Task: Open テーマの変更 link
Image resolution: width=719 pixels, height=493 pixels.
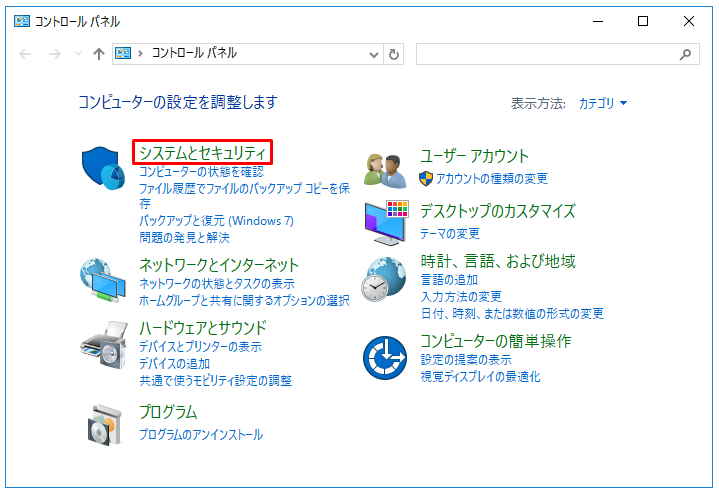Action: coord(450,233)
